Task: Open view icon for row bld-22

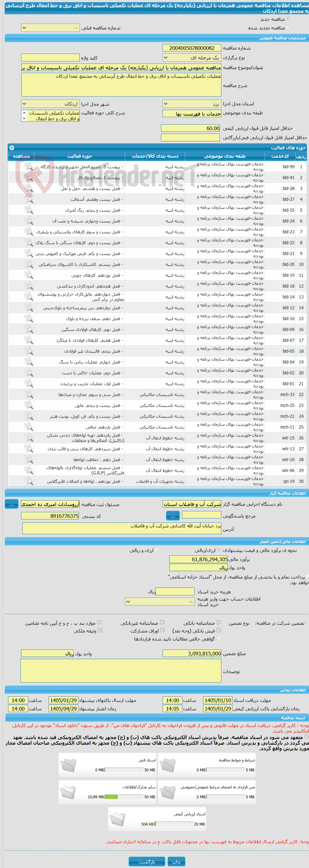Action: pyautogui.click(x=28, y=242)
